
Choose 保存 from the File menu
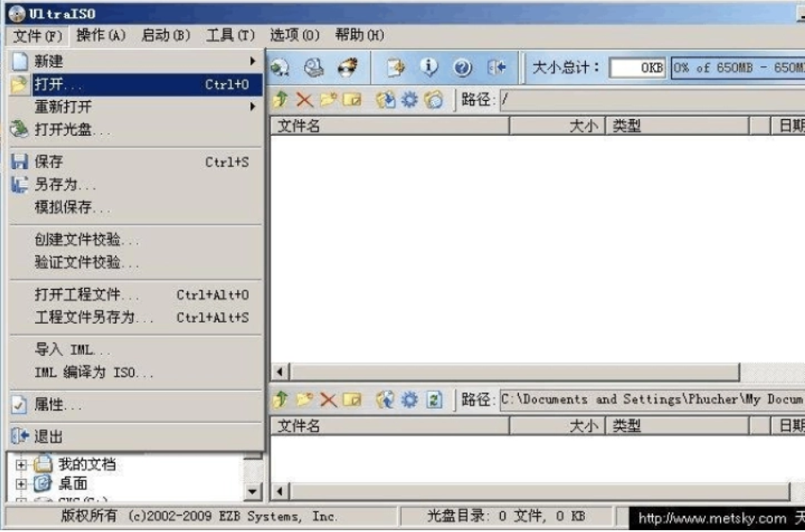[x=136, y=162]
